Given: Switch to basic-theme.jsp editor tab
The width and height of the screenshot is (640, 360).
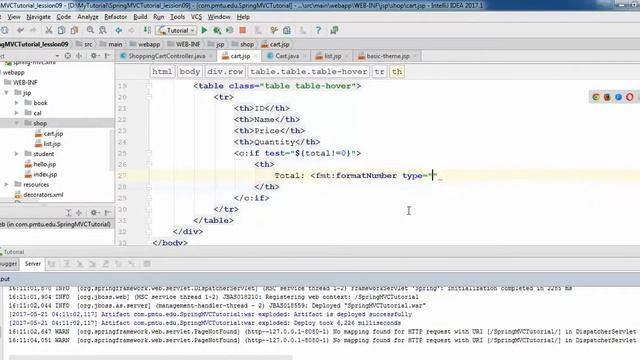Looking at the screenshot, I should [x=387, y=56].
